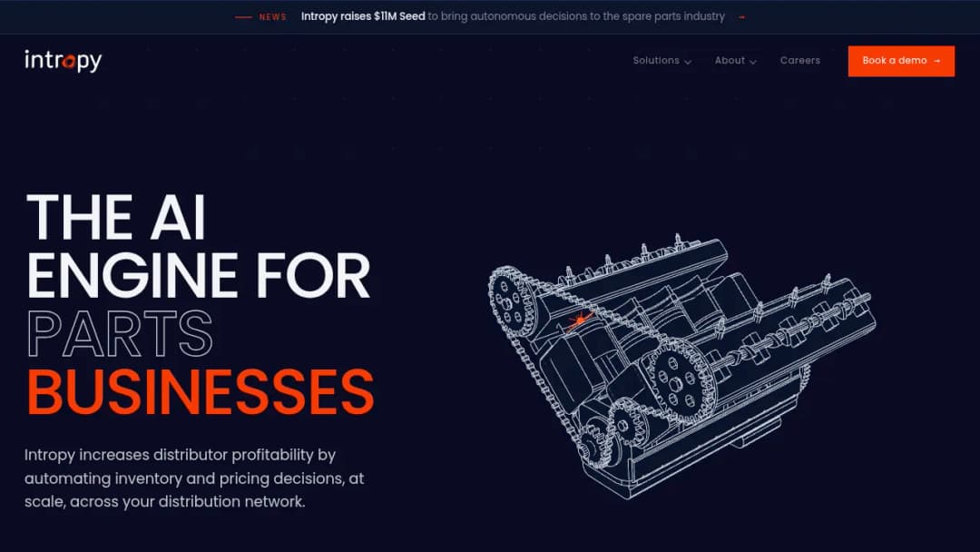Click the orange 'BUSINESSES' heading word

(x=201, y=391)
